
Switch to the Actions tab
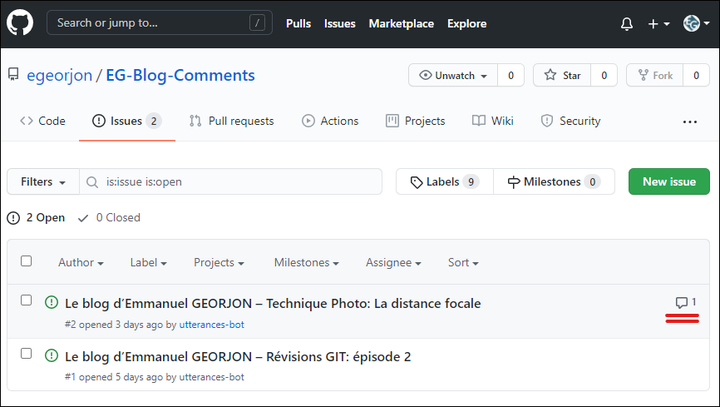tap(330, 121)
